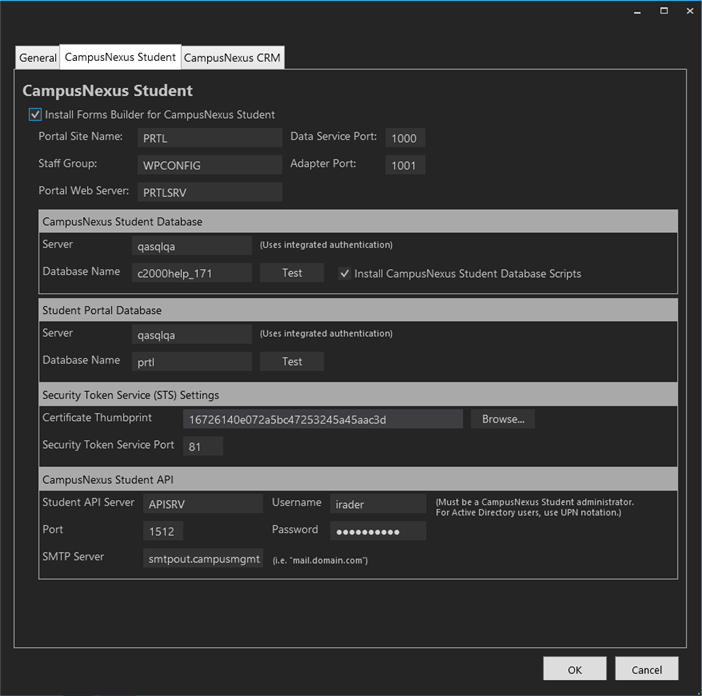Viewport: 702px width, 696px height.
Task: Focus the Portal Web Server field
Action: click(210, 192)
